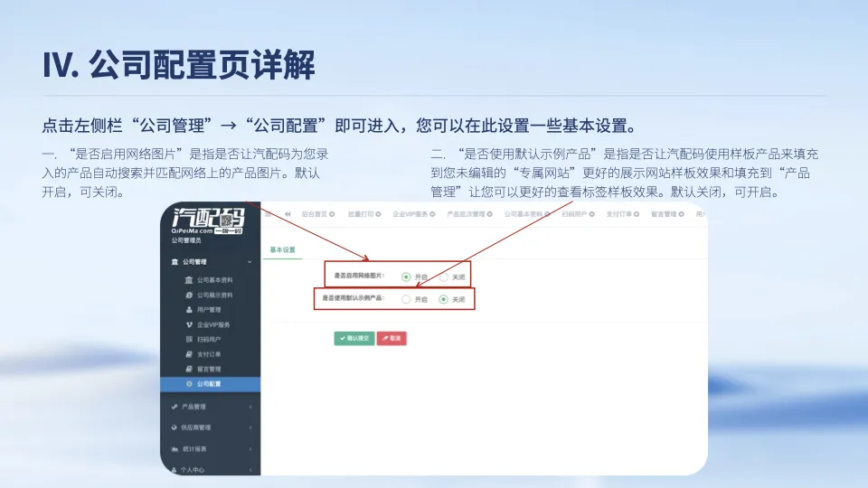This screenshot has width=868, height=488.
Task: Click the icon beside 留言管理
Action: pyautogui.click(x=189, y=369)
